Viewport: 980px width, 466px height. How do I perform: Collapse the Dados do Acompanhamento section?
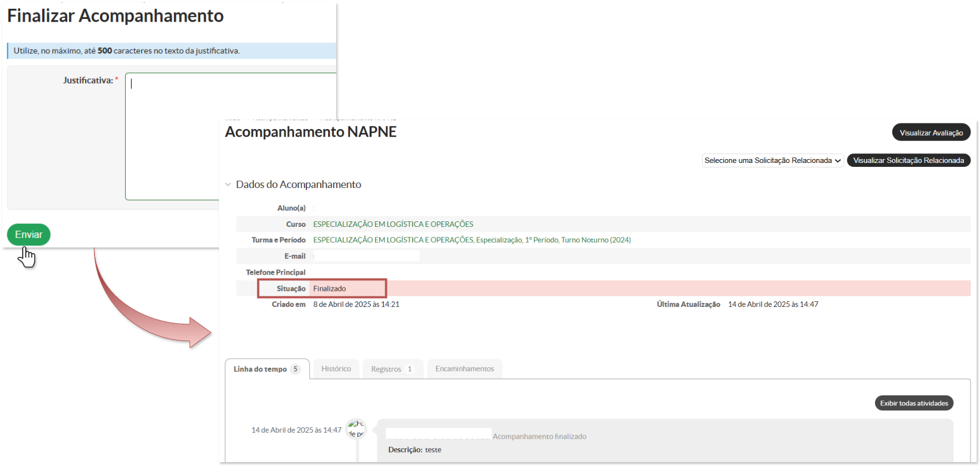[x=228, y=185]
